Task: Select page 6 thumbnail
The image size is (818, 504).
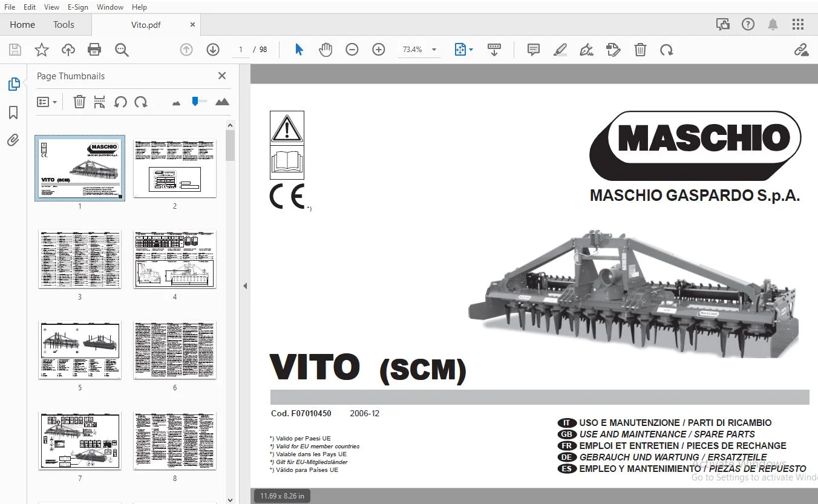Action: 175,350
